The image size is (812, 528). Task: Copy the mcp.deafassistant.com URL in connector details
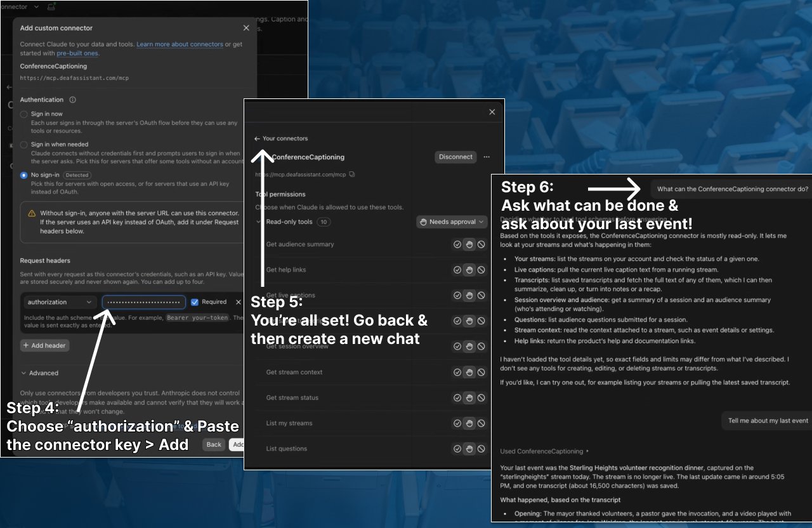[352, 174]
